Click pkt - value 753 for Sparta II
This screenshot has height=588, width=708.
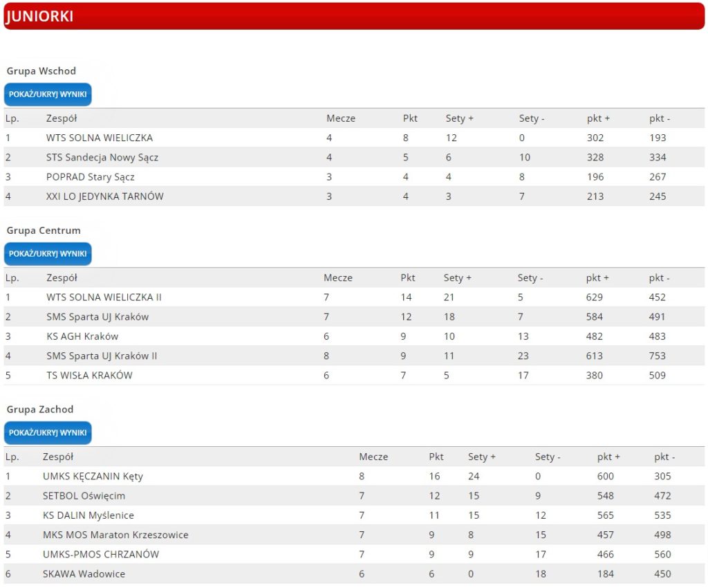click(657, 356)
